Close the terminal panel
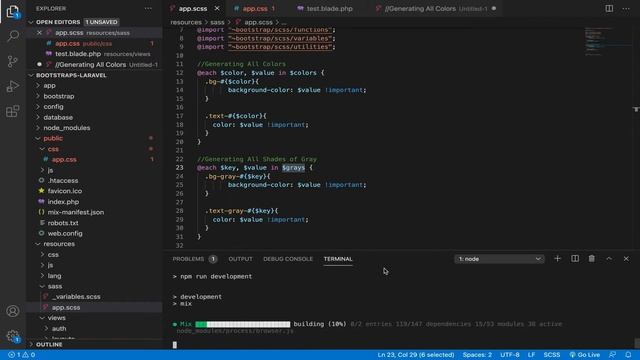 point(626,259)
